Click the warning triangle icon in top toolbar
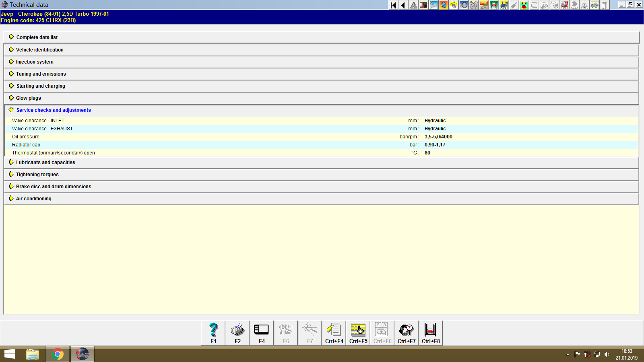 [x=413, y=5]
